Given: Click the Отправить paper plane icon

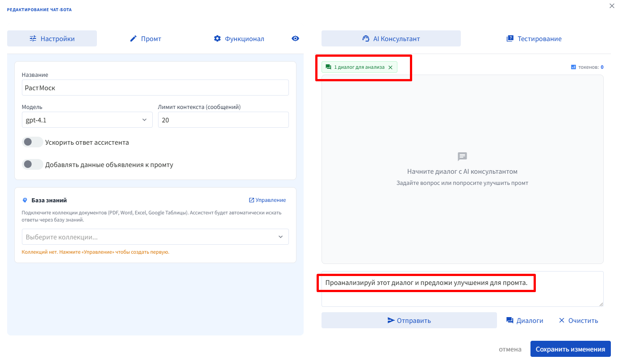Looking at the screenshot, I should pyautogui.click(x=391, y=320).
